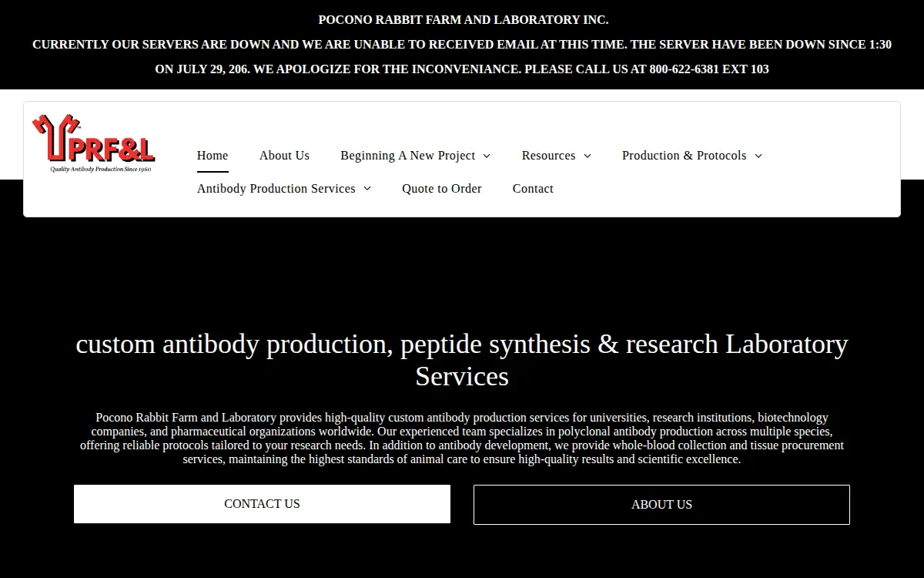Open the Quote to Order link
The image size is (924, 578).
pyautogui.click(x=442, y=189)
